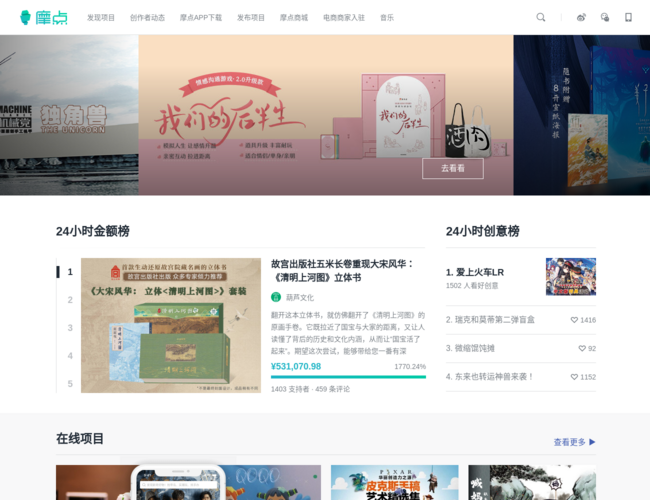Open 3. 微缩馄饨摊 ranking entry
This screenshot has height=500, width=650.
click(x=470, y=348)
